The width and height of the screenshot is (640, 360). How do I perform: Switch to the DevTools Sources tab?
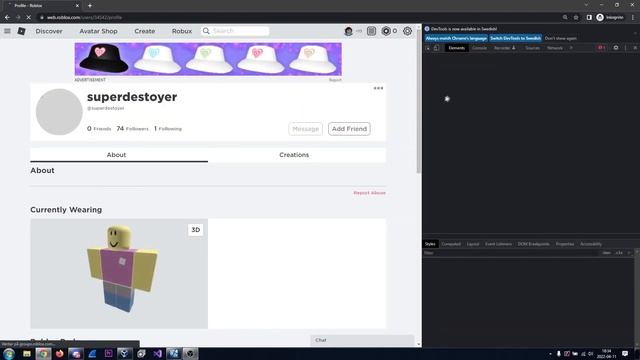tap(532, 48)
